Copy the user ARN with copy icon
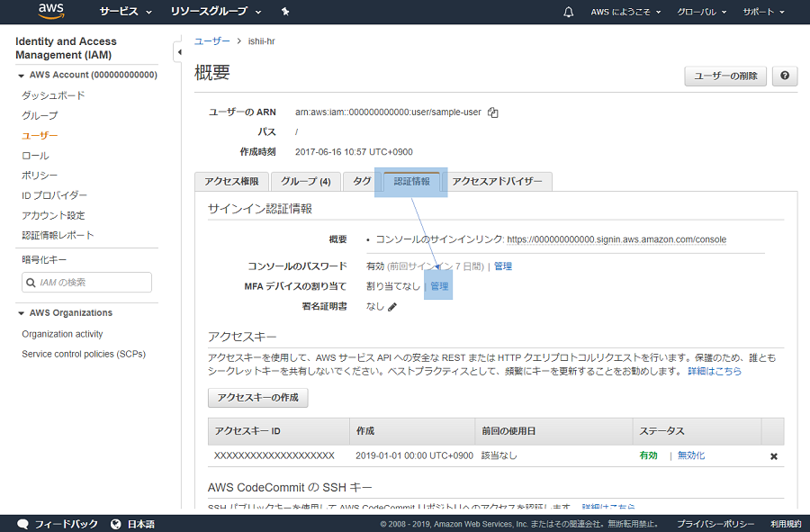 point(493,113)
